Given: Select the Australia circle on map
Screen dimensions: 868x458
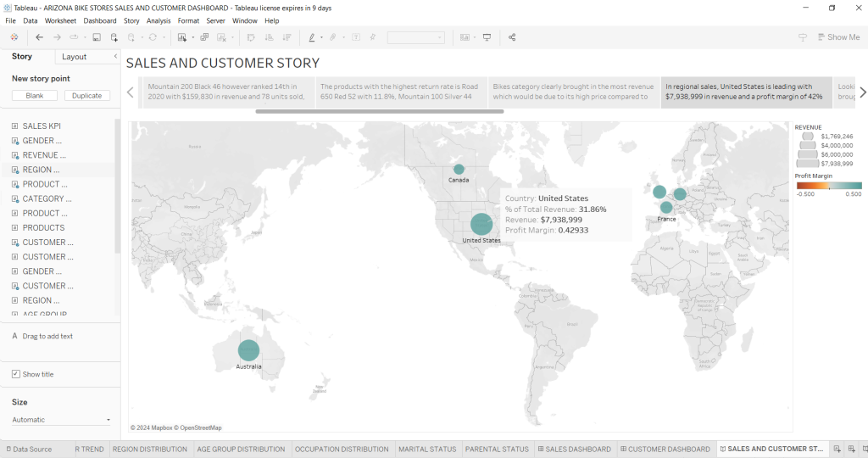Looking at the screenshot, I should [248, 349].
